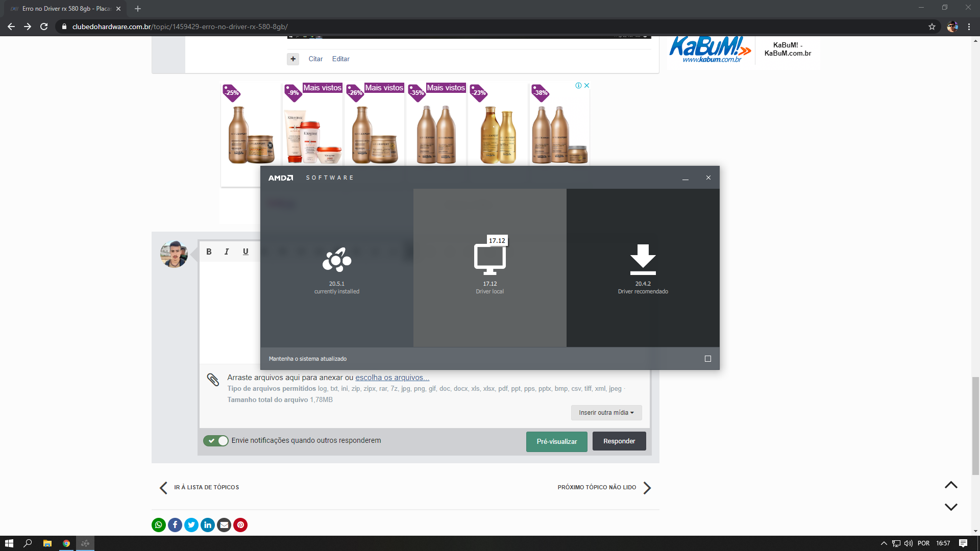Click the Responder button
Image resolution: width=980 pixels, height=551 pixels.
[x=619, y=441]
